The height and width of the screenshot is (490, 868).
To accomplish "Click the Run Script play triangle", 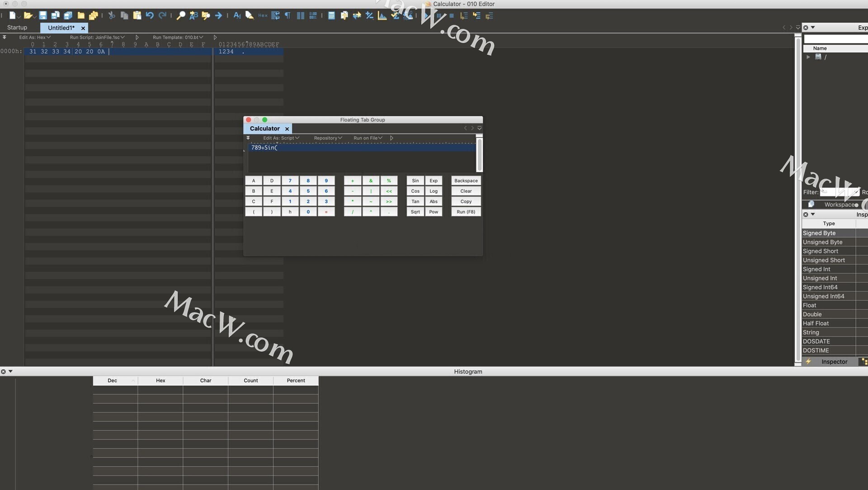I will (x=137, y=37).
